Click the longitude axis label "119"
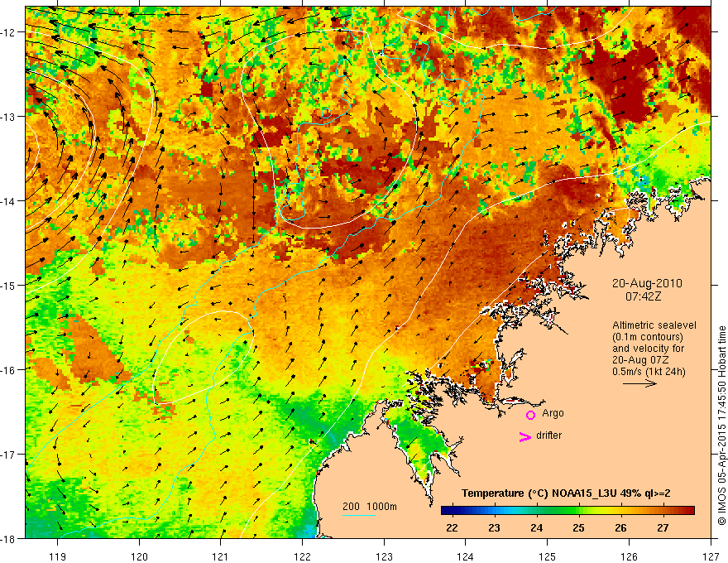 click(58, 556)
